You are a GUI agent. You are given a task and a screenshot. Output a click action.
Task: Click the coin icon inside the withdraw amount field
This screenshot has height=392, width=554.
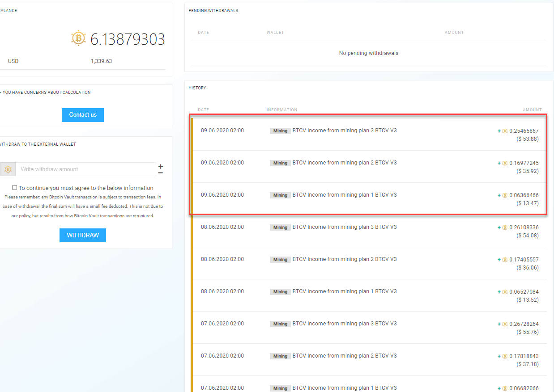click(x=8, y=169)
